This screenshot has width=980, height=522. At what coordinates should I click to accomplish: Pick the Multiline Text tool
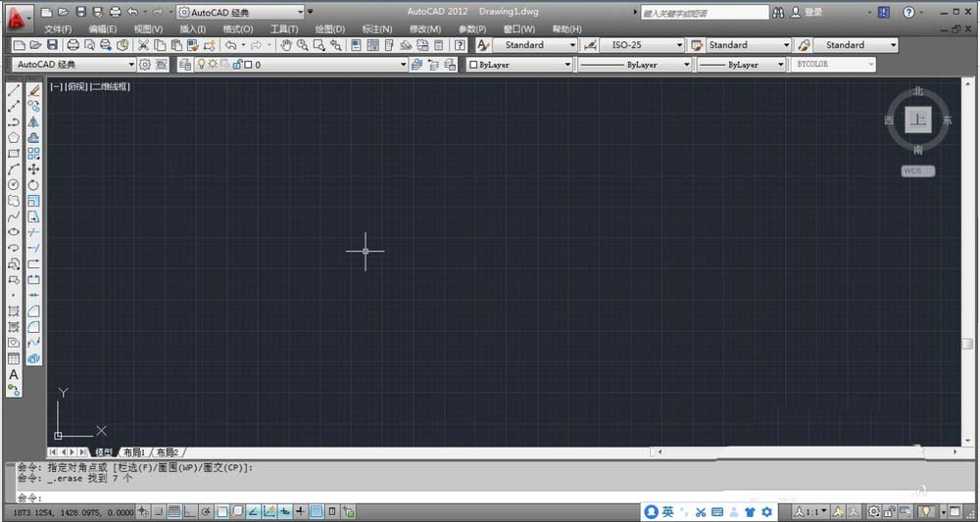pos(14,374)
